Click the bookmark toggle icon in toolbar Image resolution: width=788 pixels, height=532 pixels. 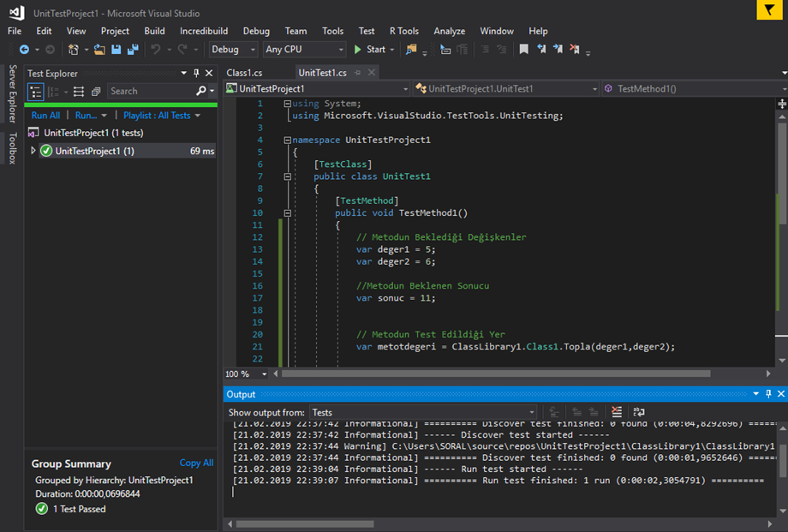[523, 50]
